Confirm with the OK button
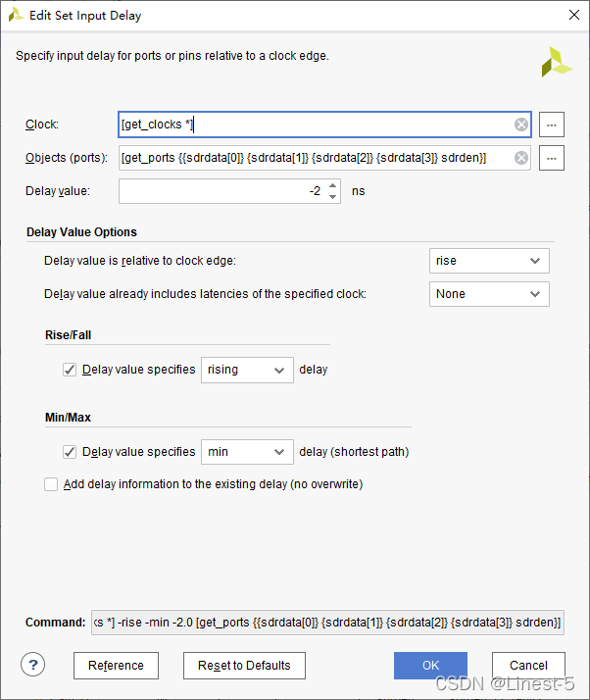 tap(430, 666)
